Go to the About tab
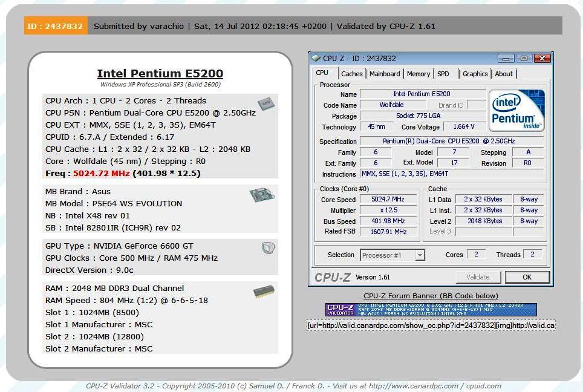 [504, 74]
